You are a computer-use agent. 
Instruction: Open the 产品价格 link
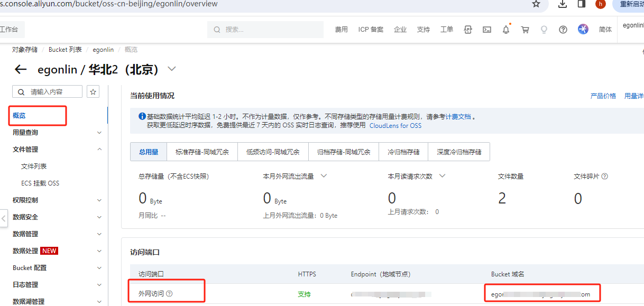click(603, 96)
